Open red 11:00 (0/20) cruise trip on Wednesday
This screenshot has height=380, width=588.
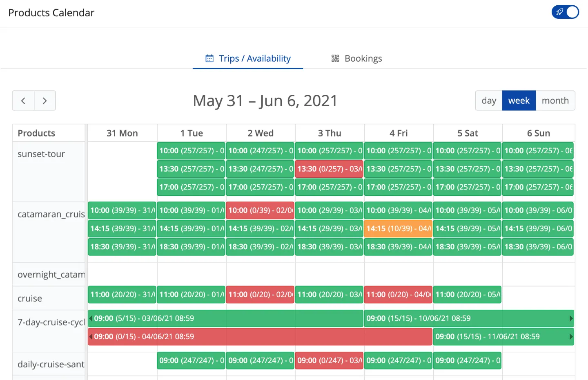click(260, 295)
